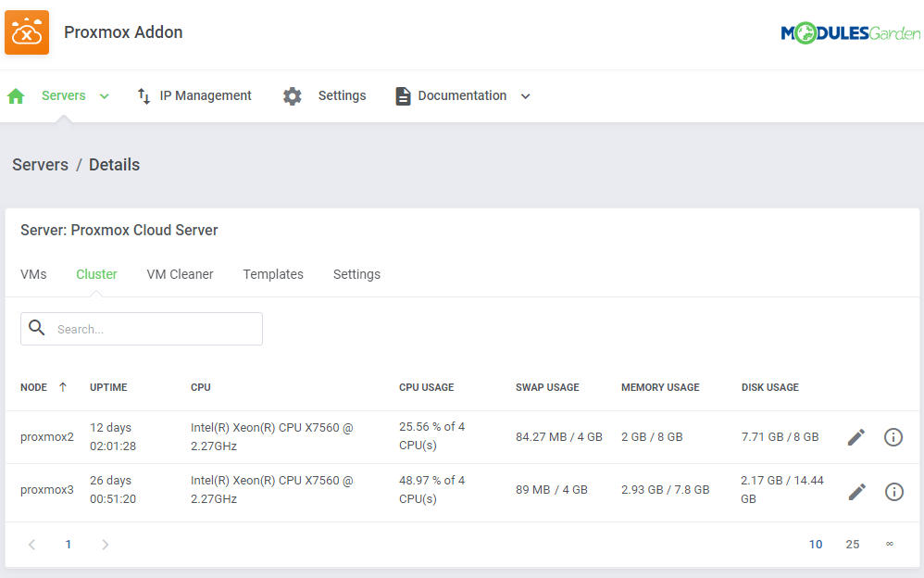
Task: Click memory value 2 GB / 8 GB
Action: (x=652, y=437)
